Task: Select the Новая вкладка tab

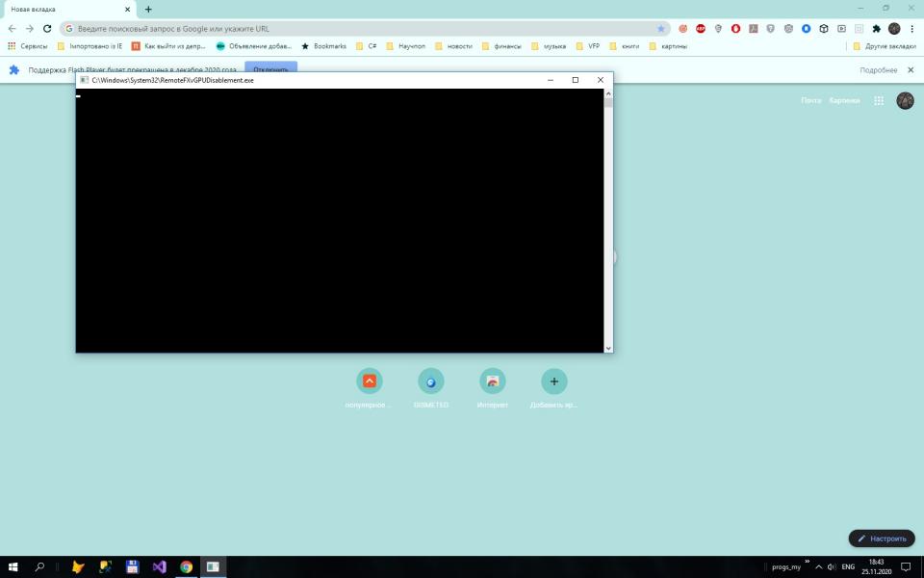Action: [x=63, y=10]
